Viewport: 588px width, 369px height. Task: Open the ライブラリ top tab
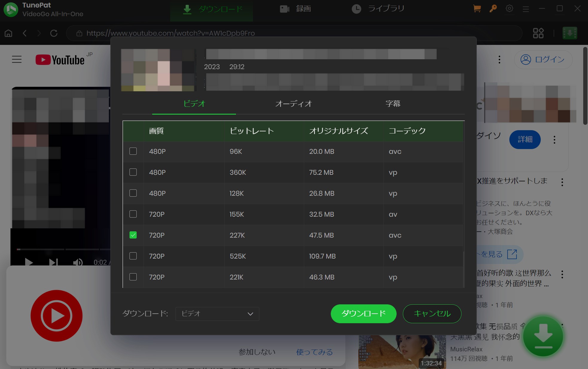tap(378, 9)
